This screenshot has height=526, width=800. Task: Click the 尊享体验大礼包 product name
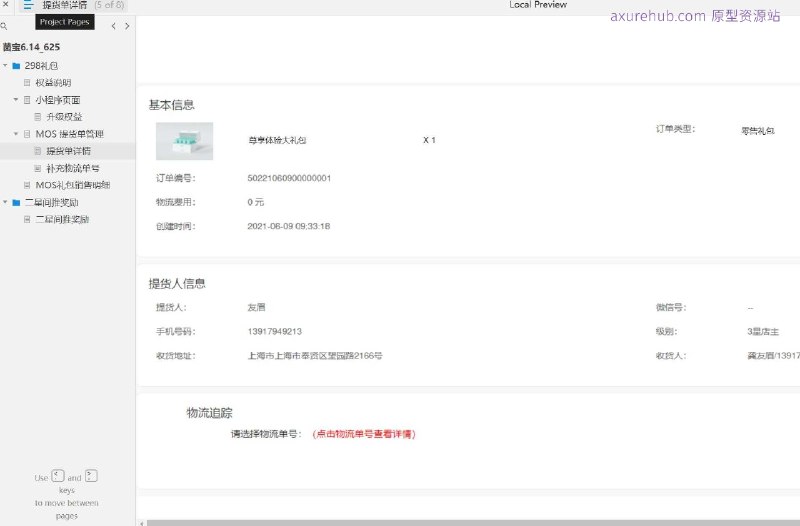277,140
